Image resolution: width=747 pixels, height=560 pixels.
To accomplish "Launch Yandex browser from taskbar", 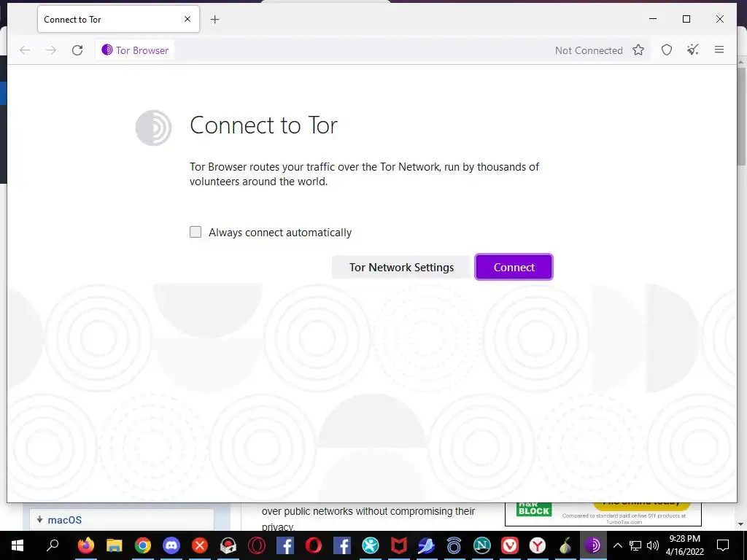I will click(538, 545).
